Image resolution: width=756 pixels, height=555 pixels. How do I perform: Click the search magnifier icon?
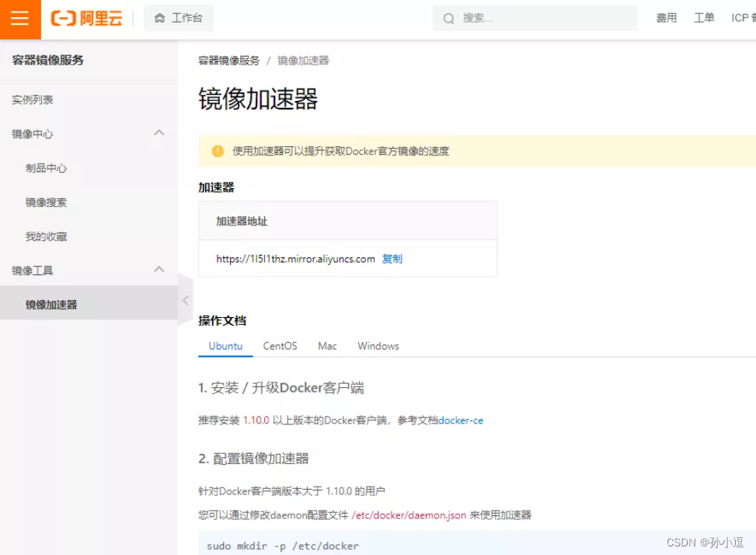(448, 18)
